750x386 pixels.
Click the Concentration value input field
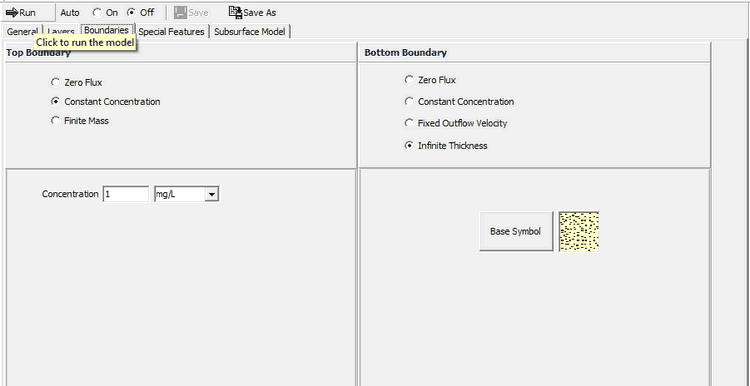pyautogui.click(x=125, y=194)
